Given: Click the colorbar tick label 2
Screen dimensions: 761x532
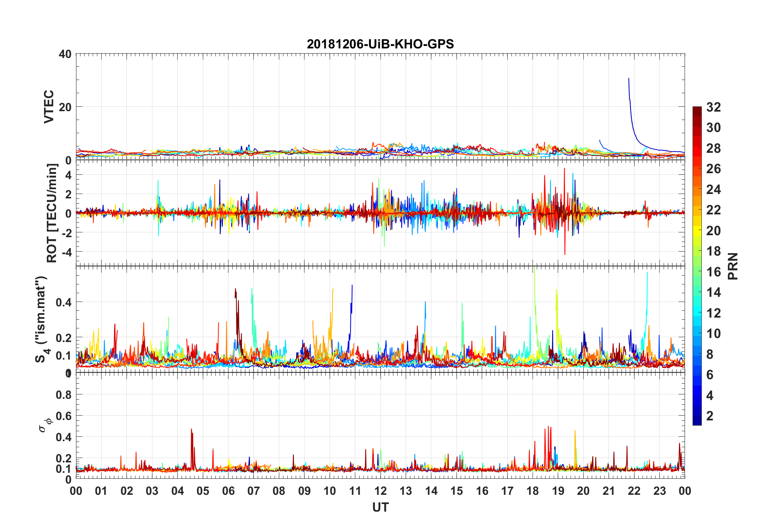Looking at the screenshot, I should [x=710, y=416].
